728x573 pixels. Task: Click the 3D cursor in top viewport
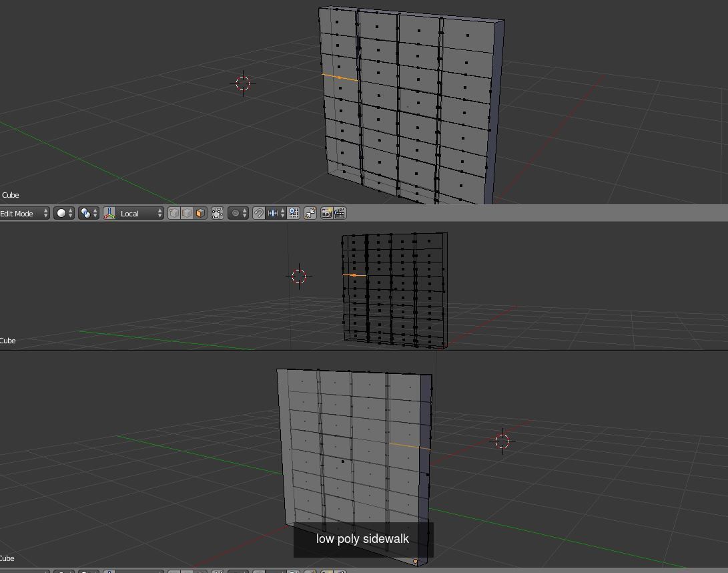coord(243,83)
